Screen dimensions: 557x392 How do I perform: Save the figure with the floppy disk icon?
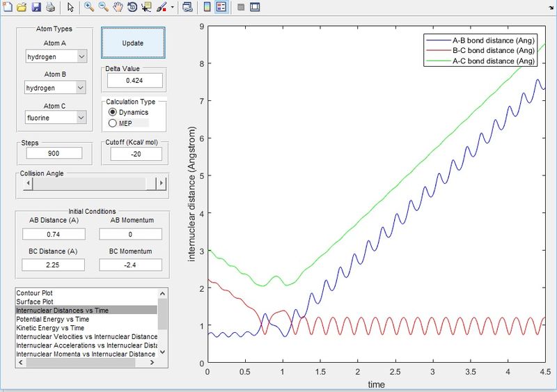[x=36, y=8]
